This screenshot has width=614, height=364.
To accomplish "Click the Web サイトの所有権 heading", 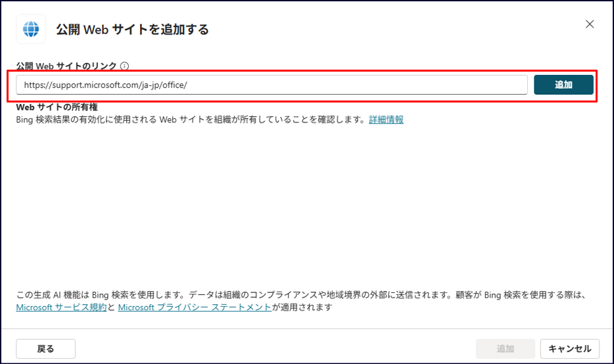I will coord(57,107).
